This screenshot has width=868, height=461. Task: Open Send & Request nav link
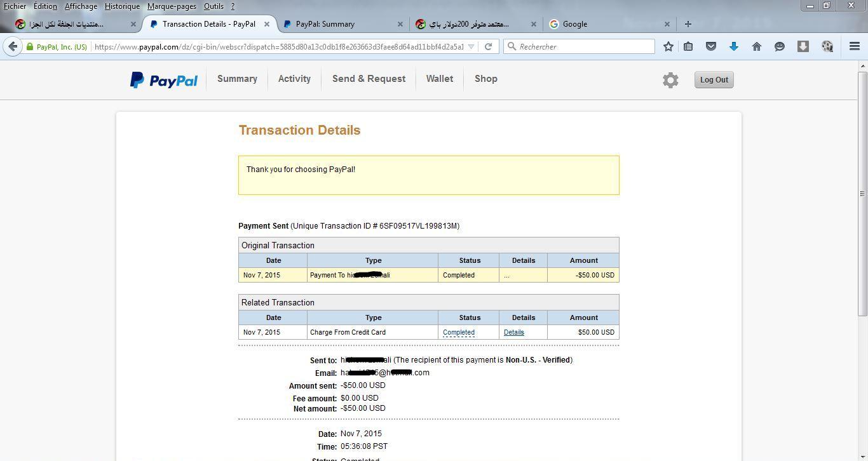coord(369,79)
